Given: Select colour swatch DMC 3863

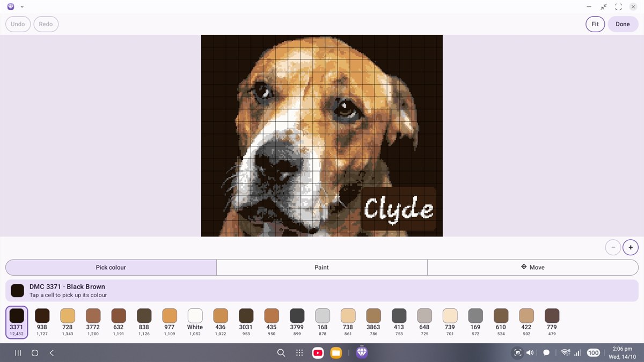Looking at the screenshot, I should pyautogui.click(x=374, y=322).
